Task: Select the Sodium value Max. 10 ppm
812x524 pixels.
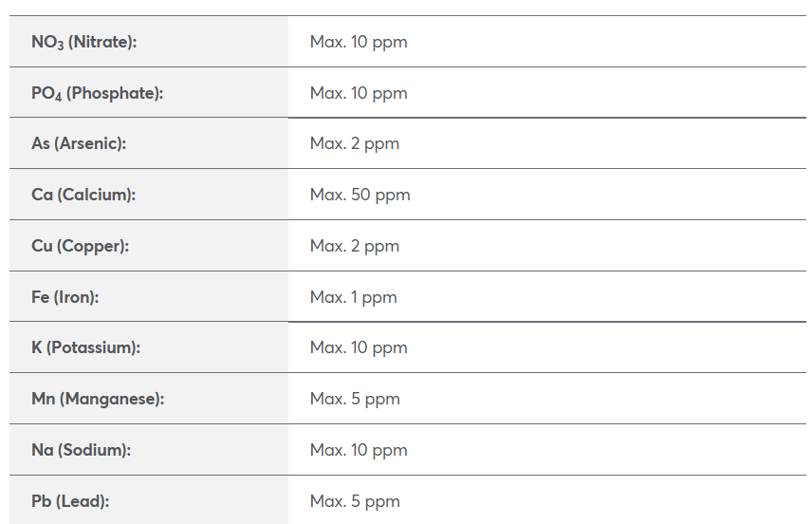Action: pyautogui.click(x=359, y=450)
